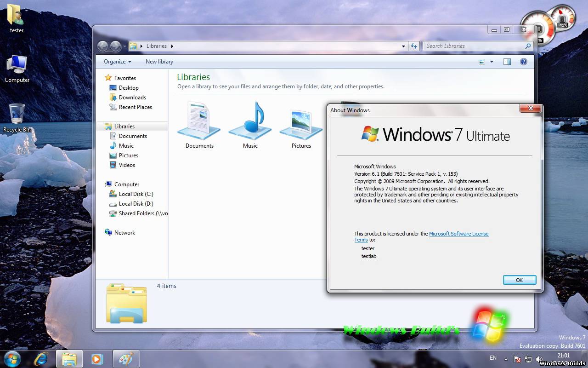Show hidden tray icons arrow
Viewport: 588px width, 368px height.
(506, 359)
